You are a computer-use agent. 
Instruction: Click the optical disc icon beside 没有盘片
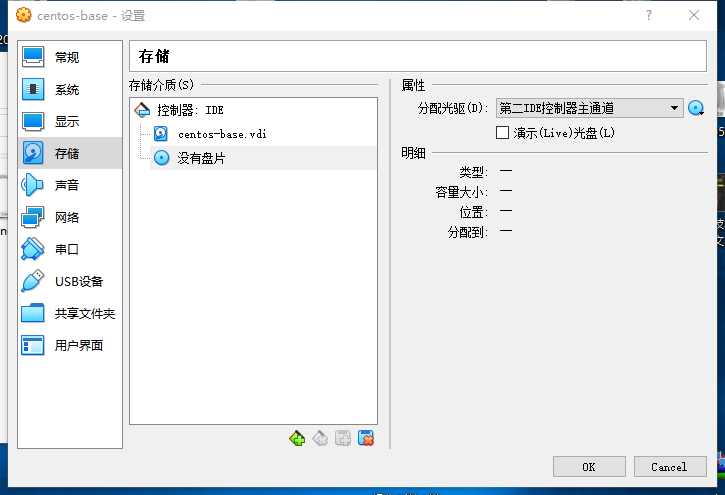[x=161, y=158]
